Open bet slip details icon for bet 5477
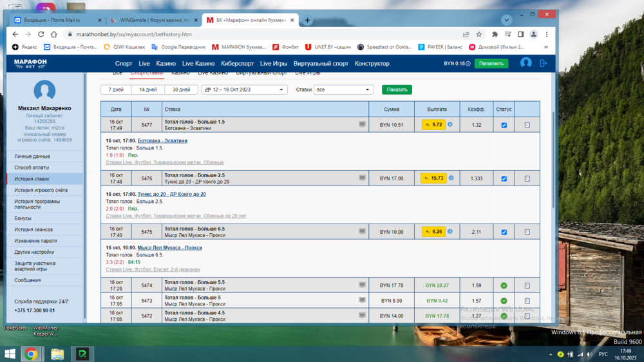Image resolution: width=644 pixels, height=362 pixels. (527, 125)
